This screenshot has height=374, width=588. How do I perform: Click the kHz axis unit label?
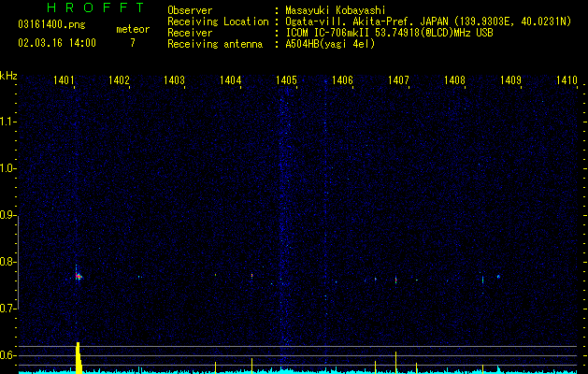[x=8, y=76]
